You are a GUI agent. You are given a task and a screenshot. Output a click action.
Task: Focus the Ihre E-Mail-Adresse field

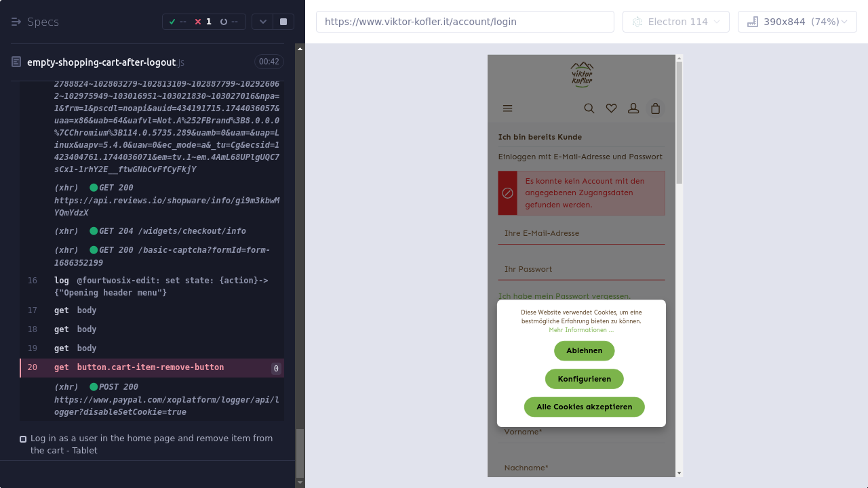click(581, 233)
